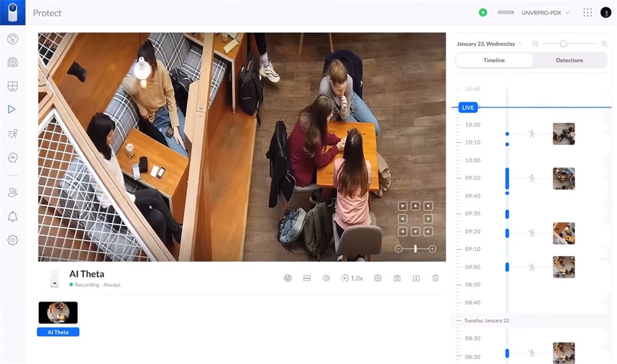617x364 pixels.
Task: Open the January 23, Wednesday date picker
Action: pyautogui.click(x=489, y=44)
